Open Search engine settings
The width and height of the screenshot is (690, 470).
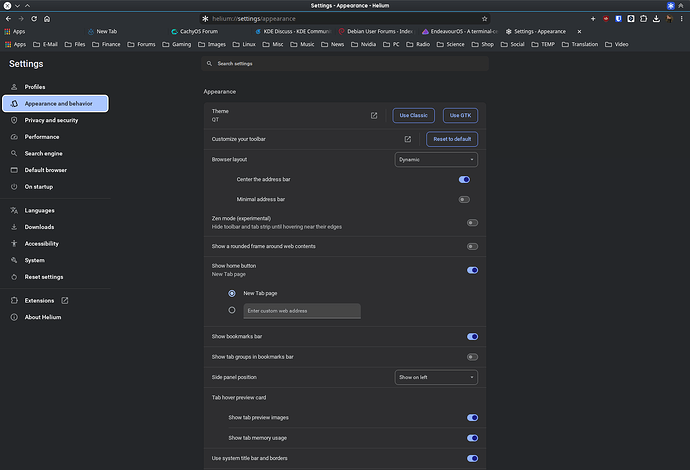tap(55, 154)
